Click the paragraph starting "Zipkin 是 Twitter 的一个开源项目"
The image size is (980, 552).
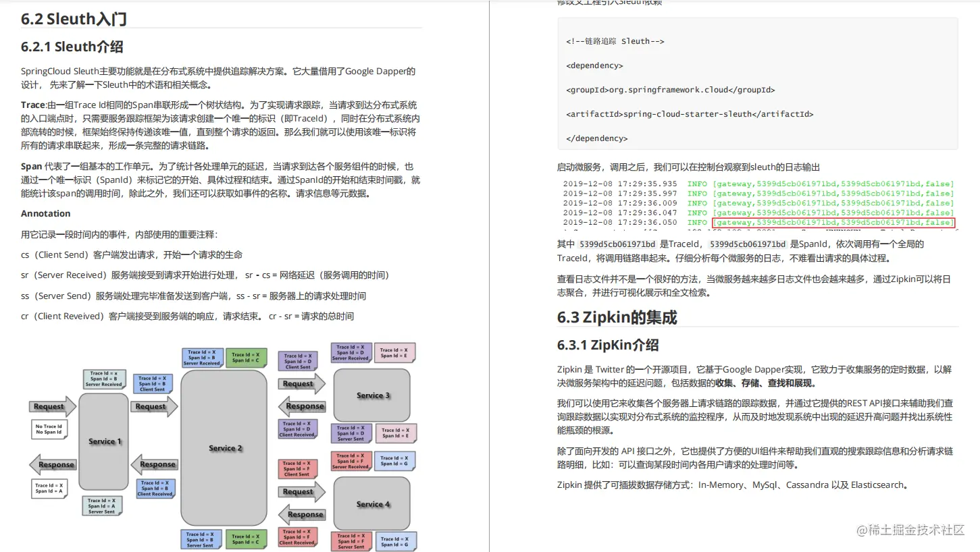pyautogui.click(x=754, y=377)
